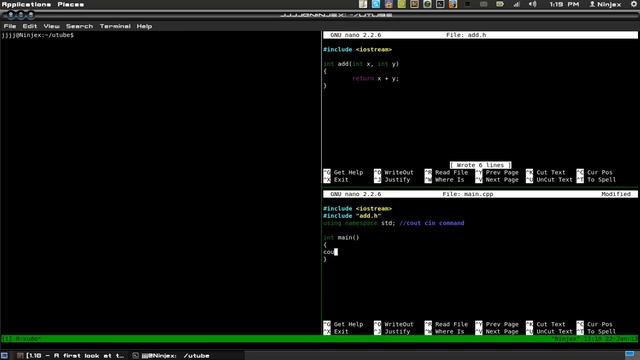Click the network signal bars icon
Viewport: 640px width, 360px height.
pyautogui.click(x=516, y=4)
